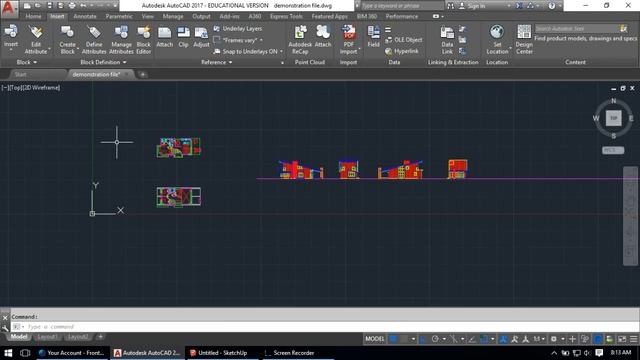Toggle ortho mode in status bar
The image size is (640, 360).
pos(423,339)
